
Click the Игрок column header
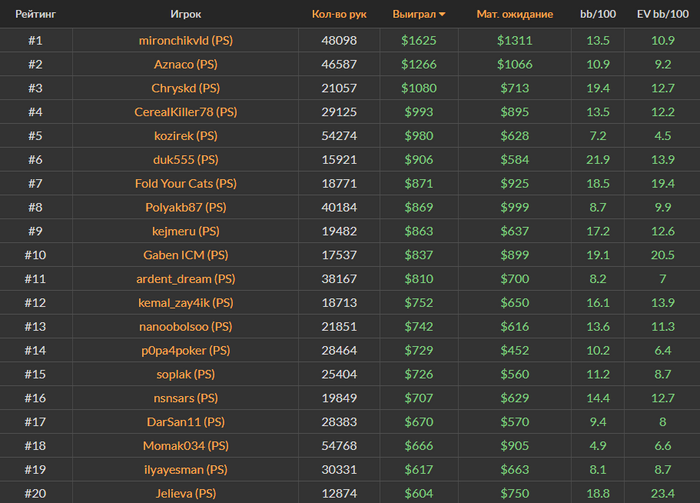(x=185, y=14)
